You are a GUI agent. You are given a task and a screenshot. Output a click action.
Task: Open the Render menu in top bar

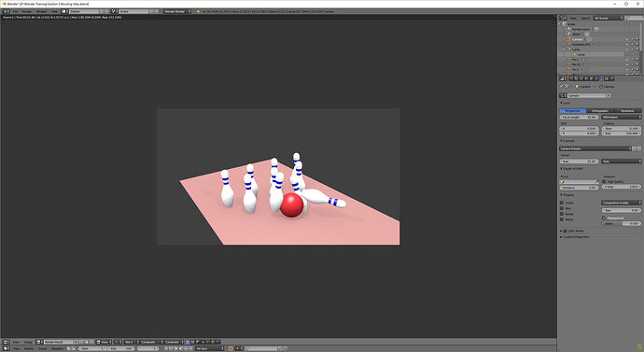click(27, 11)
